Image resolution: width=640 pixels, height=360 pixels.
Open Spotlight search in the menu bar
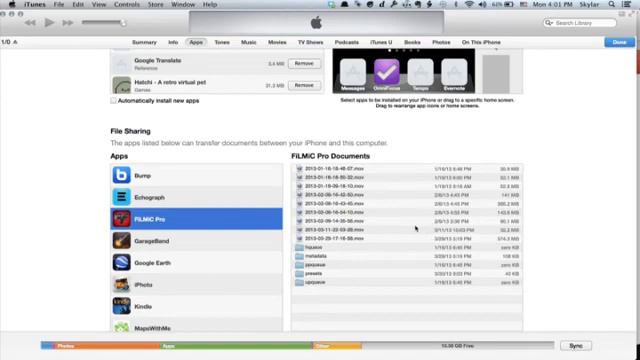611,4
